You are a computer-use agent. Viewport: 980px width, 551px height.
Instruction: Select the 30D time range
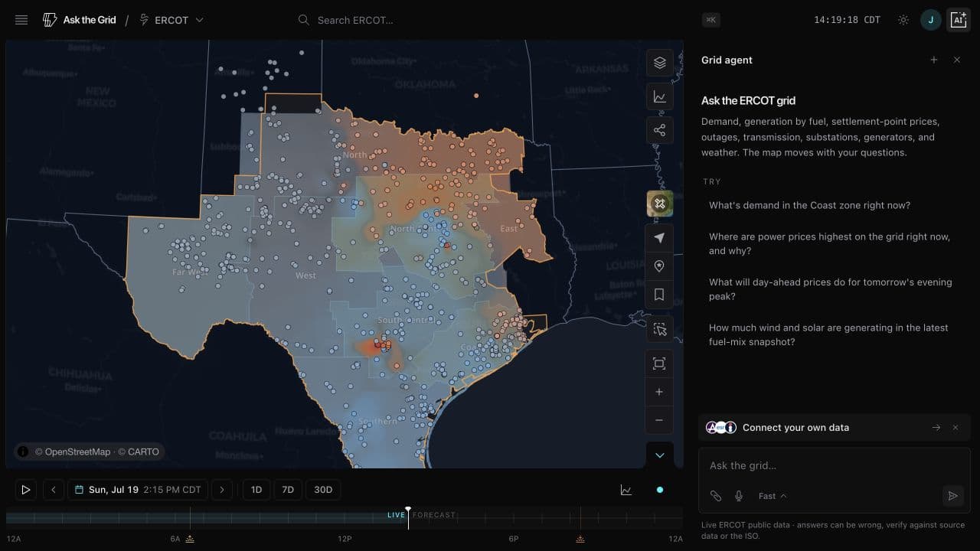324,490
